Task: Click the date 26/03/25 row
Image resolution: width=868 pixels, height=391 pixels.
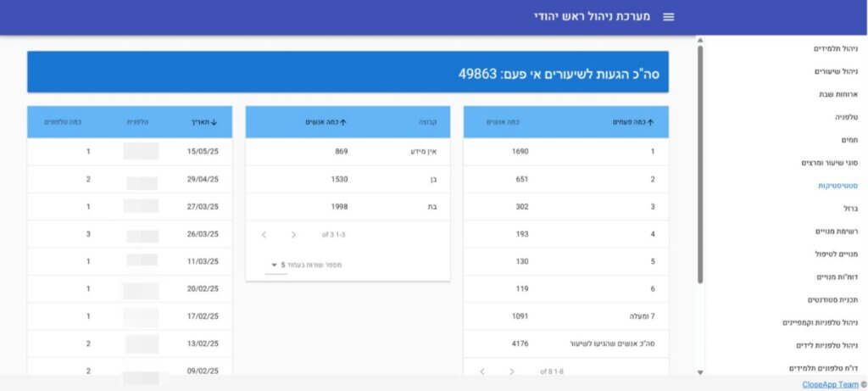Action: click(130, 234)
